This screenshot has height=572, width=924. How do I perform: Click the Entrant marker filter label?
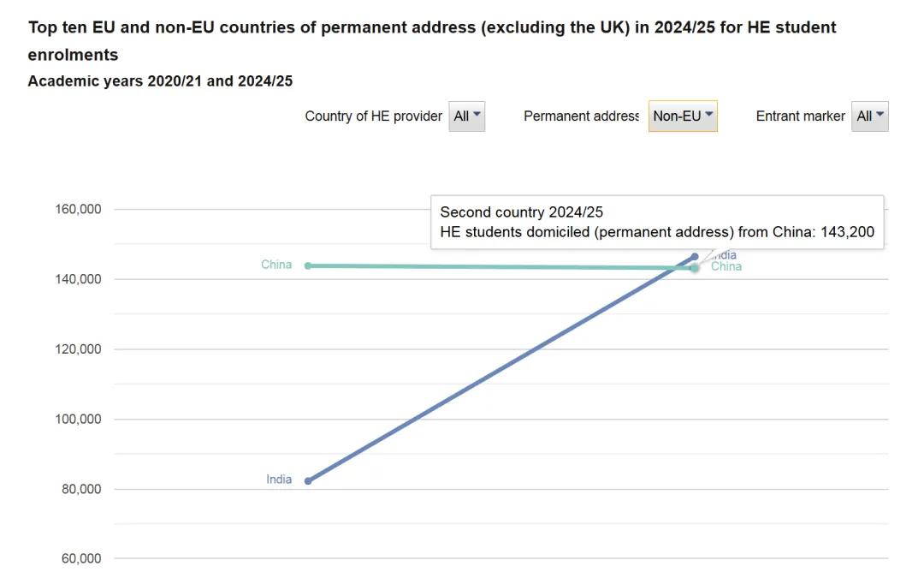[x=800, y=116]
